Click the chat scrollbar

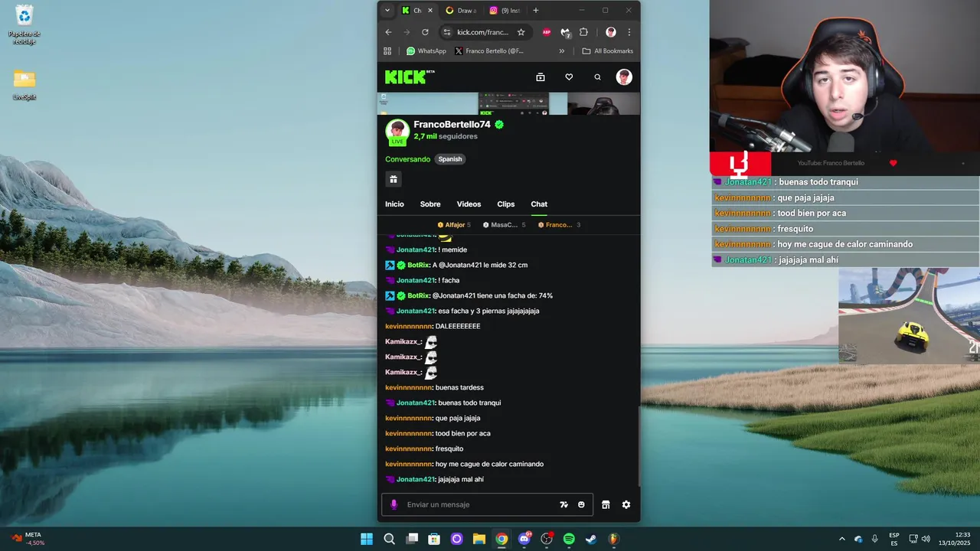pos(639,445)
